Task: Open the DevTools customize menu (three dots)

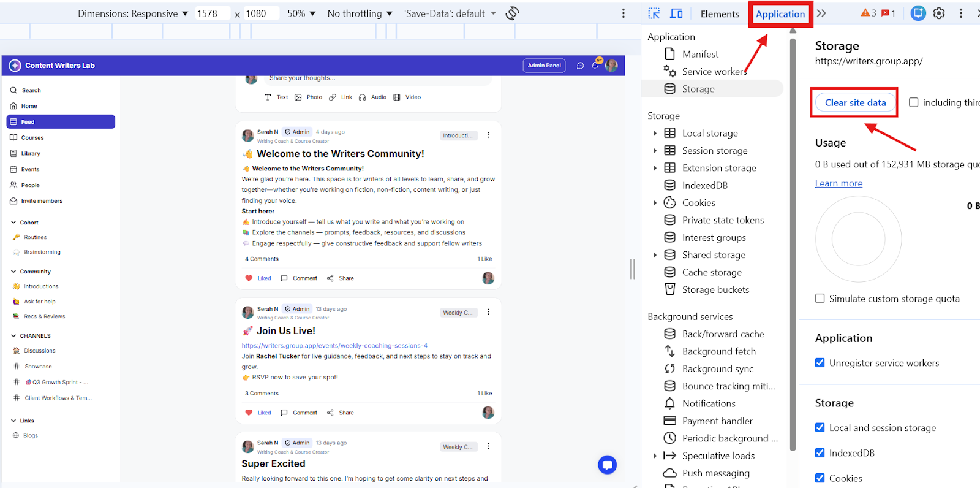Action: click(x=961, y=13)
